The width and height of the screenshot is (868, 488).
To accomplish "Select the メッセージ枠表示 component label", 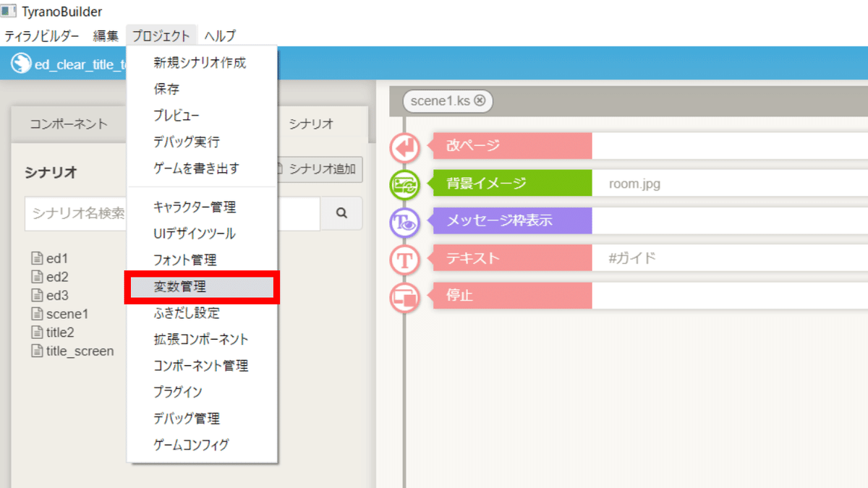I will point(510,221).
